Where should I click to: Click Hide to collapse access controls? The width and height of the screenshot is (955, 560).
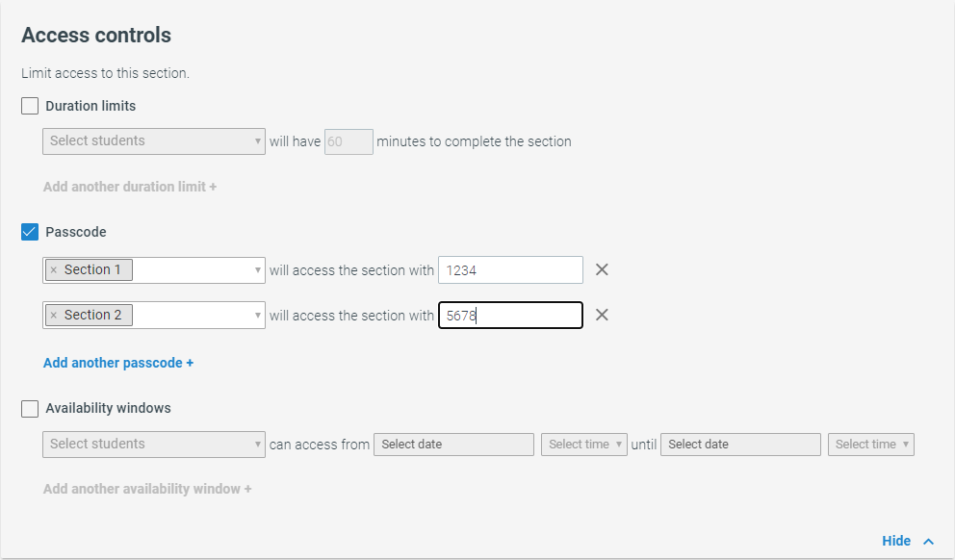[x=896, y=541]
